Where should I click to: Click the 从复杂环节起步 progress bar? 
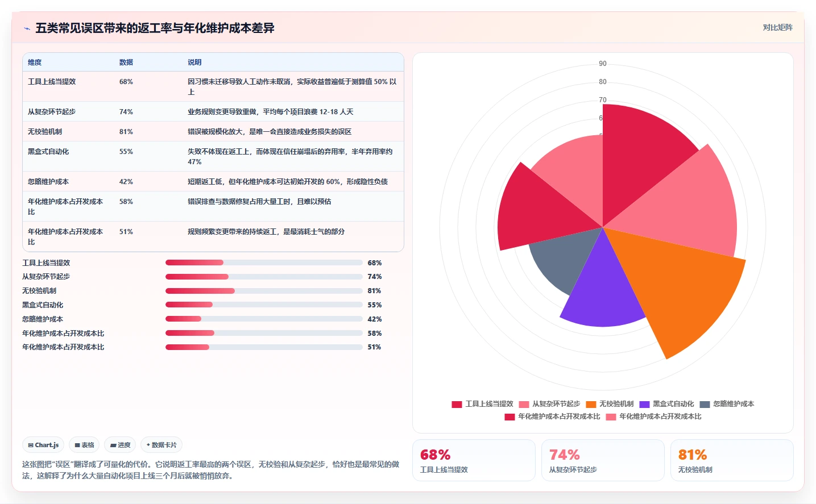[264, 277]
